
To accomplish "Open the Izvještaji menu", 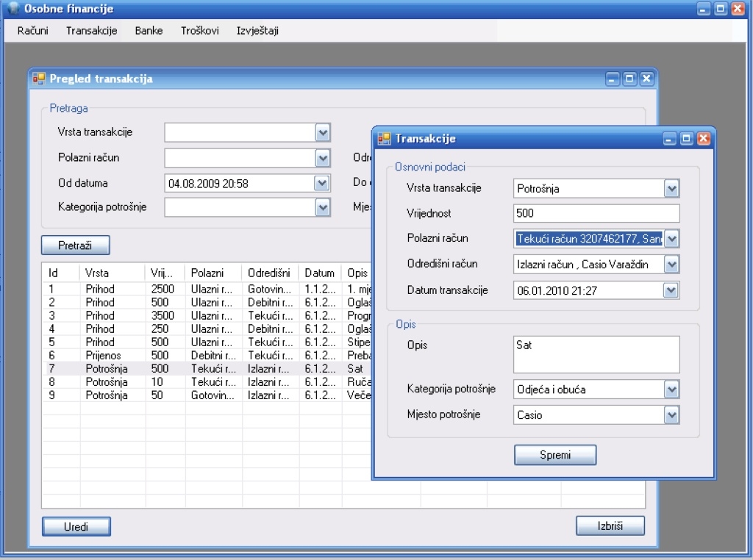I will coord(257,31).
